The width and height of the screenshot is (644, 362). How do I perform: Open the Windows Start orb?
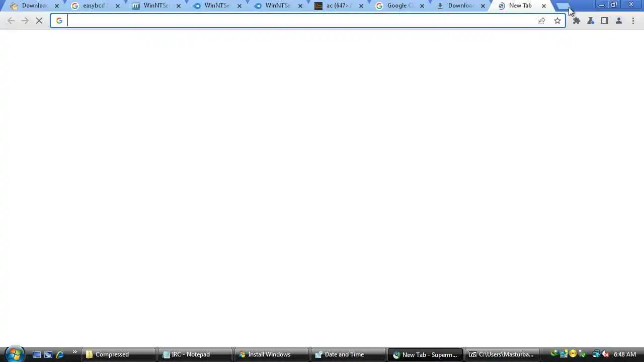[x=14, y=354]
